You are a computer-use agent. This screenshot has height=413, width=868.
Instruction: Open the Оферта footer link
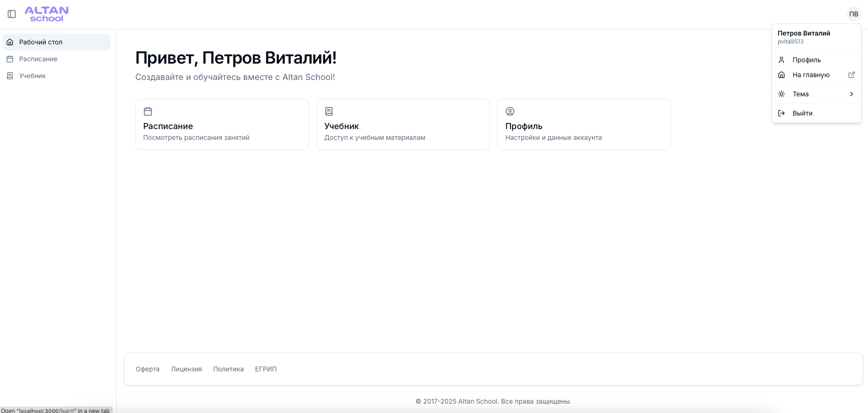click(147, 369)
